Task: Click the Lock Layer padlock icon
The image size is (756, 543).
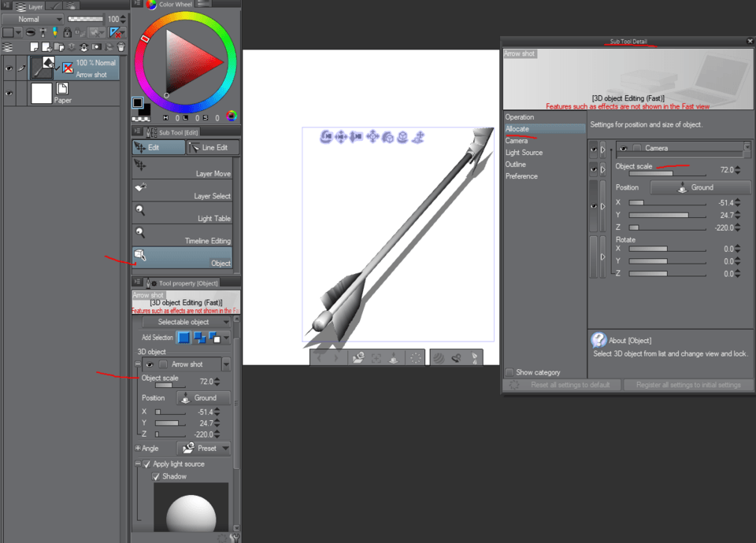Action: 68,33
